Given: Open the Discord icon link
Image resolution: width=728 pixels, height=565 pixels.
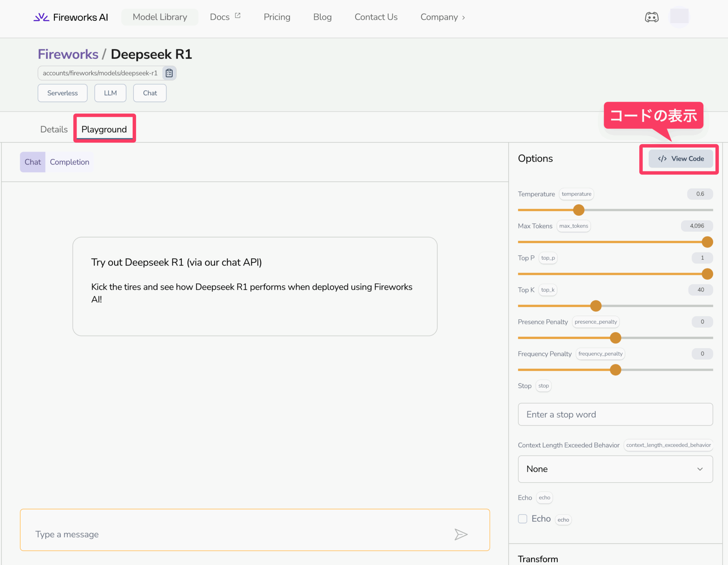Looking at the screenshot, I should [x=651, y=17].
